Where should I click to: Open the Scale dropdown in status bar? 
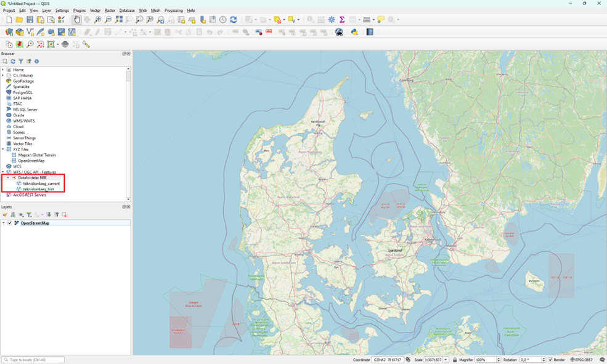click(x=446, y=360)
